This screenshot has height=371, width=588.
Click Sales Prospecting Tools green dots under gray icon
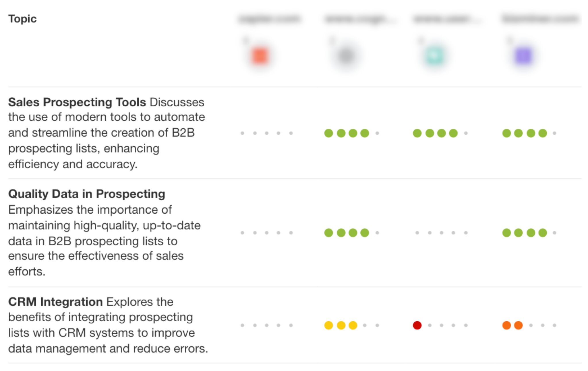pos(347,133)
